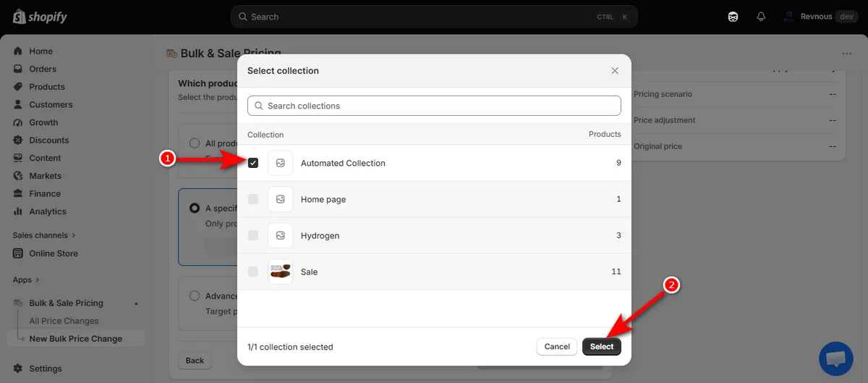The height and width of the screenshot is (383, 868).
Task: Open Orders in the sidebar
Action: 43,69
